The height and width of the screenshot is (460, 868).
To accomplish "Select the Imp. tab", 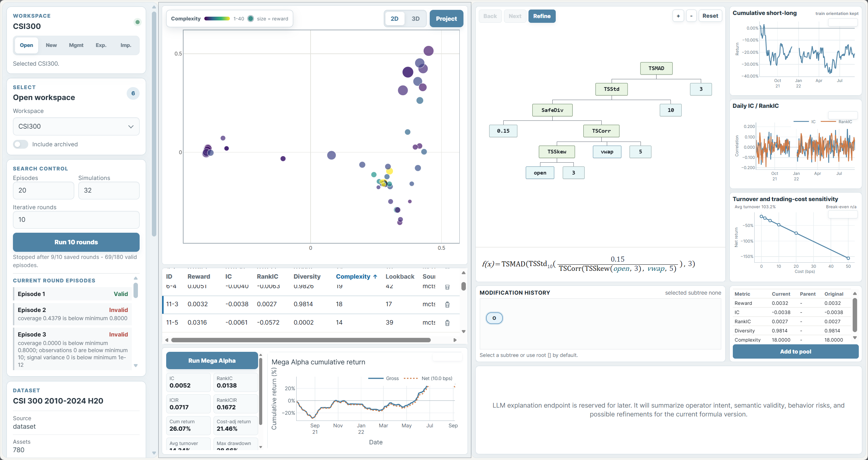I will point(126,45).
